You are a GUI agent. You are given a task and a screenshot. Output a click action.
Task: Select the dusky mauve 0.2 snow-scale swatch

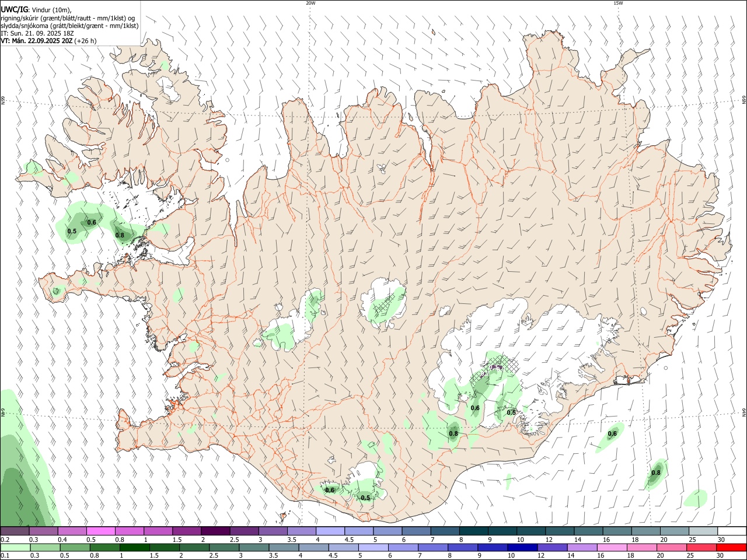pos(15,531)
